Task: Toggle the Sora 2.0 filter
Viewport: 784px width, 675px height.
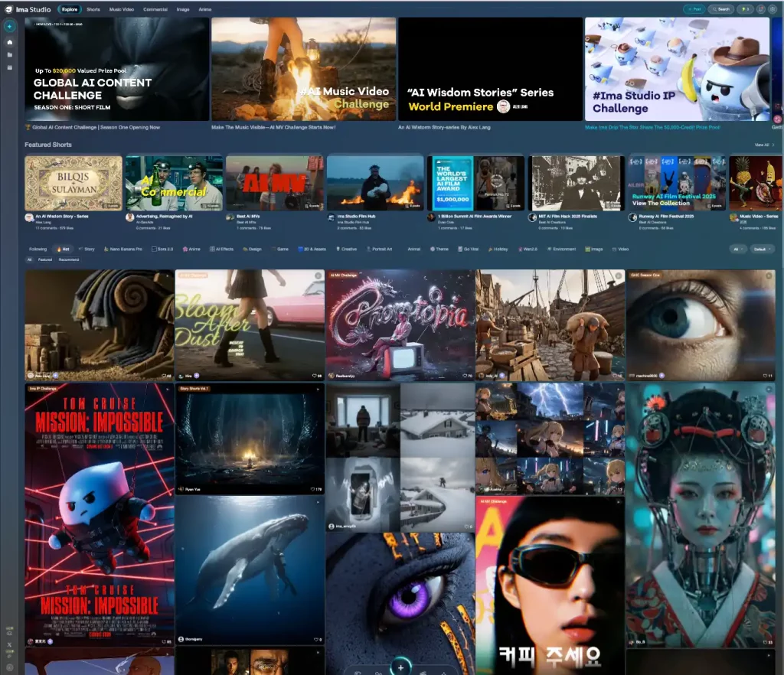Action: [162, 249]
